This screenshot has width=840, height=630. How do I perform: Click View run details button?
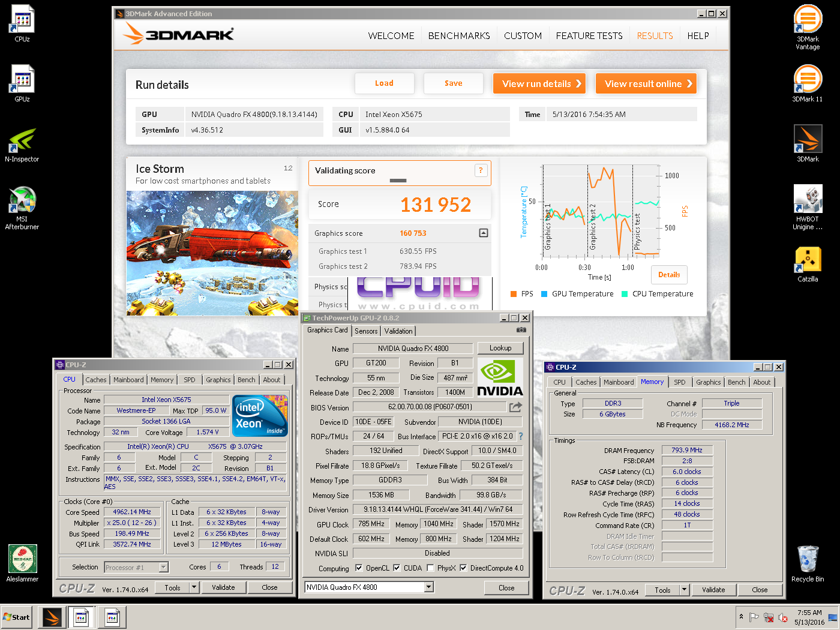539,83
